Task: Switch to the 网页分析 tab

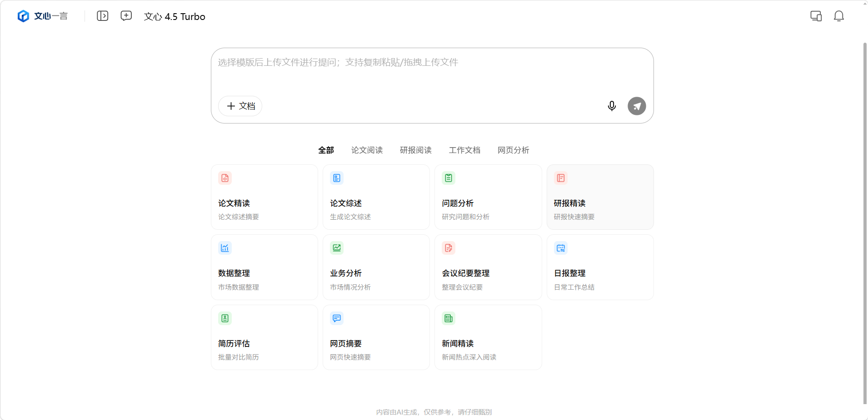Action: [x=514, y=150]
